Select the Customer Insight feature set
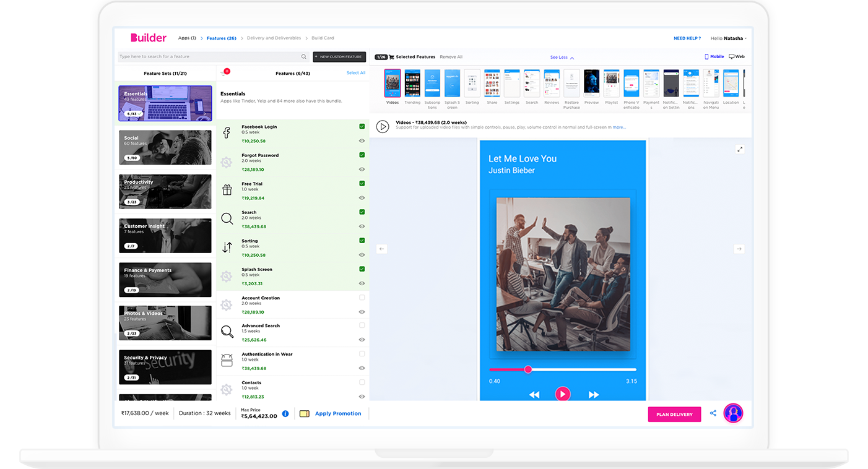 point(165,235)
